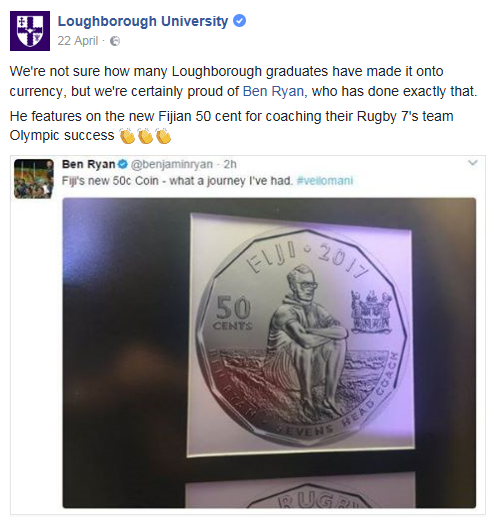
Task: Click the last clapping hands emoji
Action: 163,135
